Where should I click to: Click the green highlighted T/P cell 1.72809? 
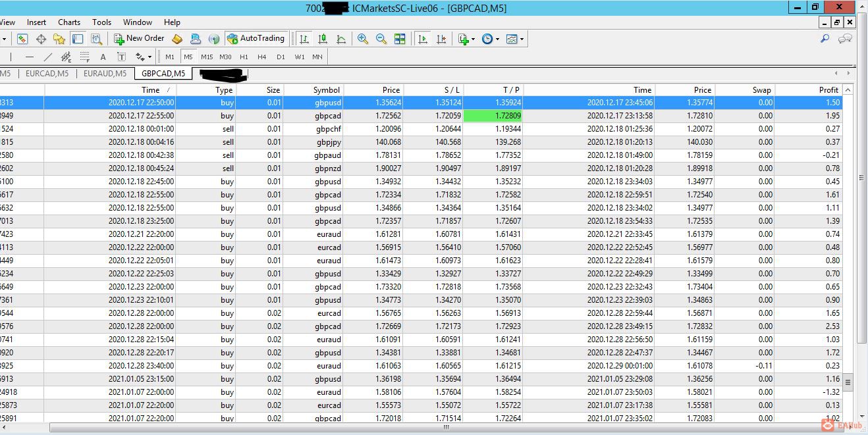493,116
